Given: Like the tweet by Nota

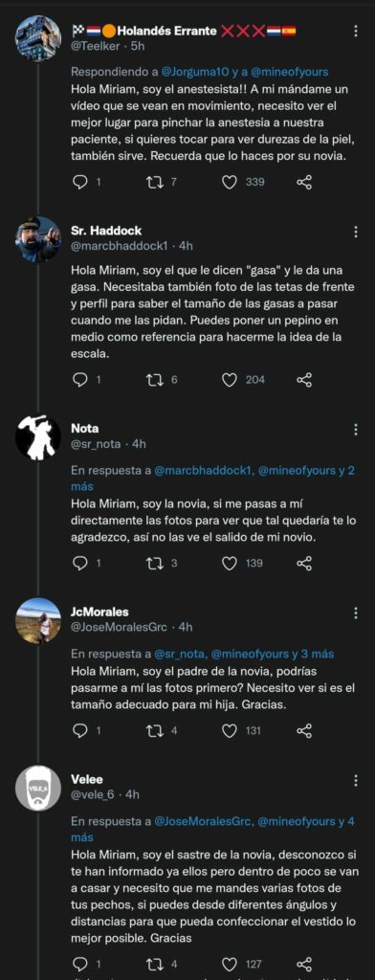Looking at the screenshot, I should tap(230, 563).
